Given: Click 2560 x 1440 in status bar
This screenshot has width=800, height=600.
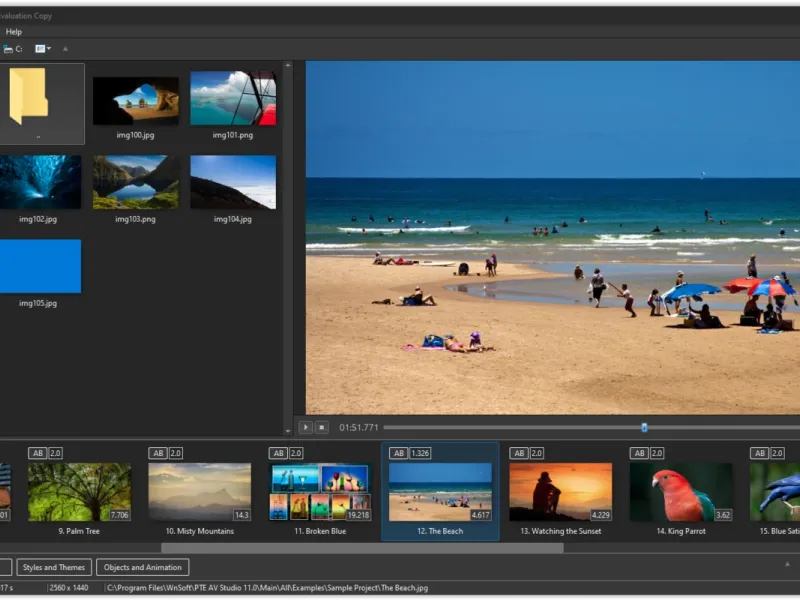Looking at the screenshot, I should point(69,588).
